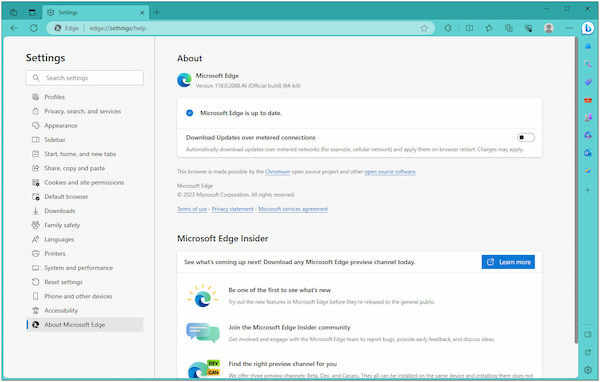Open Split screen icon in toolbar

[x=469, y=28]
